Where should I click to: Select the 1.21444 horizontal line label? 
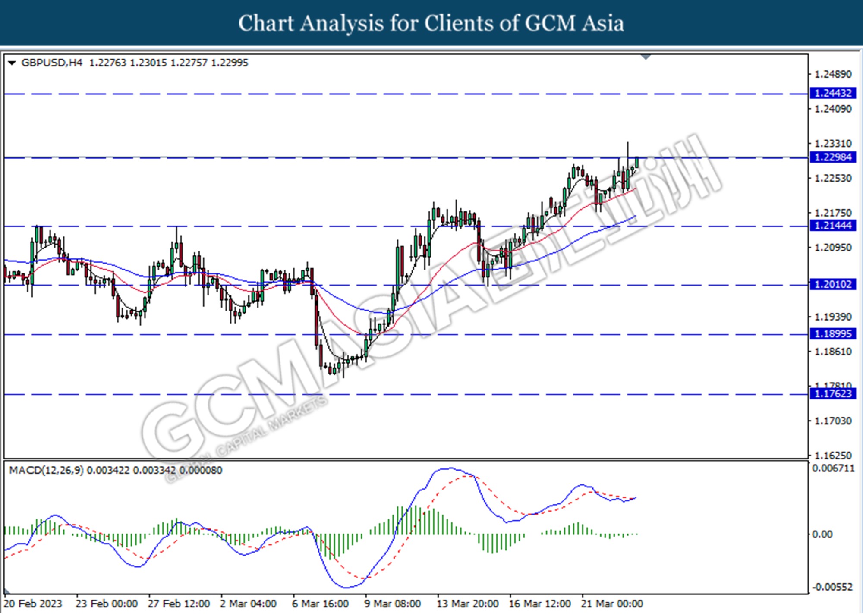(833, 226)
